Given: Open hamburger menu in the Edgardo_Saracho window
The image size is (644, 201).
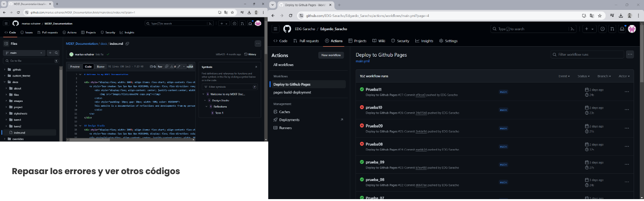Looking at the screenshot, I should 276,29.
